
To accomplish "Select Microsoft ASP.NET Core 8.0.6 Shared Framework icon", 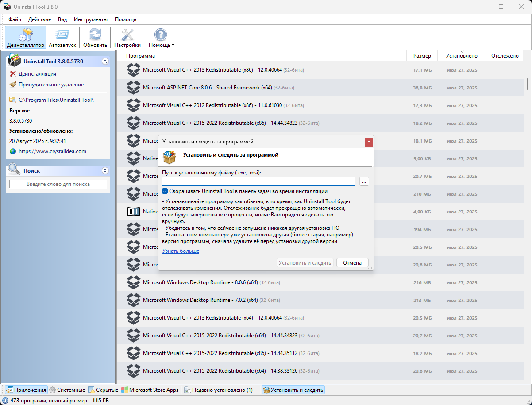I will pos(134,88).
